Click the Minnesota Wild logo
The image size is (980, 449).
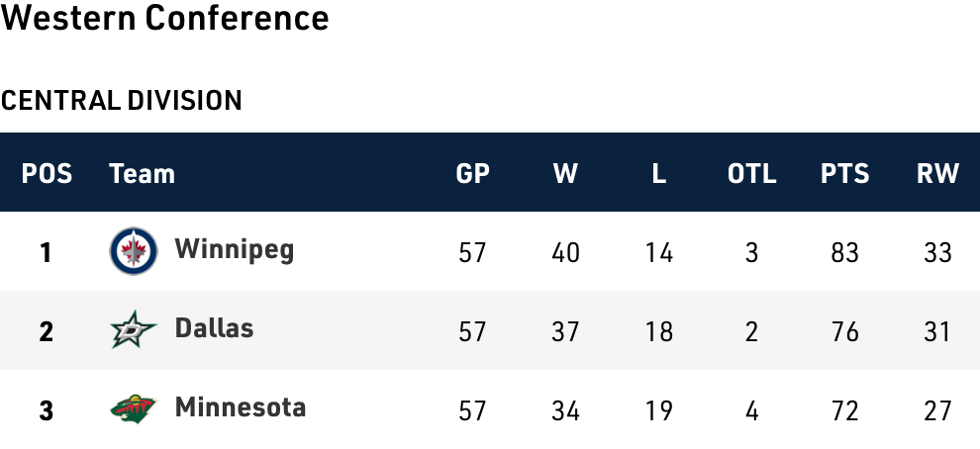(x=133, y=408)
